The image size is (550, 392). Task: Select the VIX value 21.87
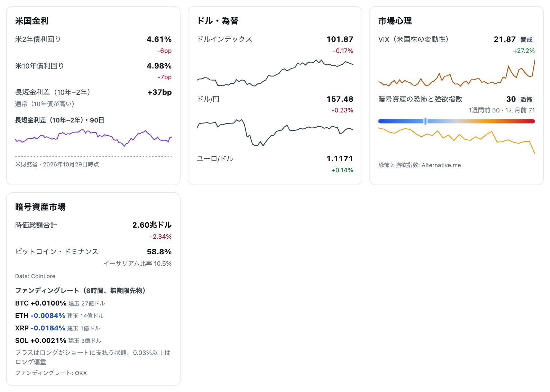[505, 39]
